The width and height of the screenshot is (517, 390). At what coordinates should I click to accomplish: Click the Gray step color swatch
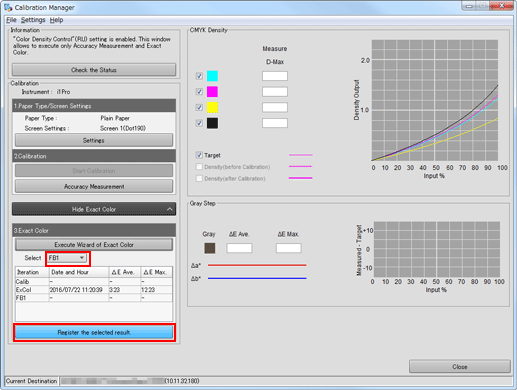tap(210, 248)
